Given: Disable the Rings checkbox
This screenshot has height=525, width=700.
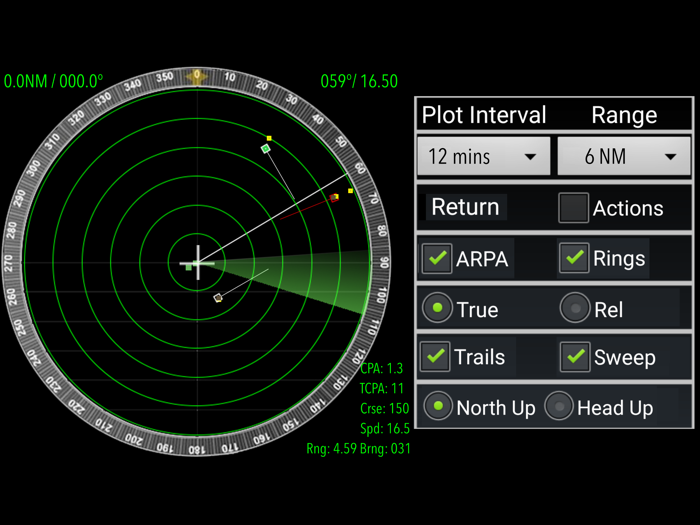Looking at the screenshot, I should tap(574, 258).
